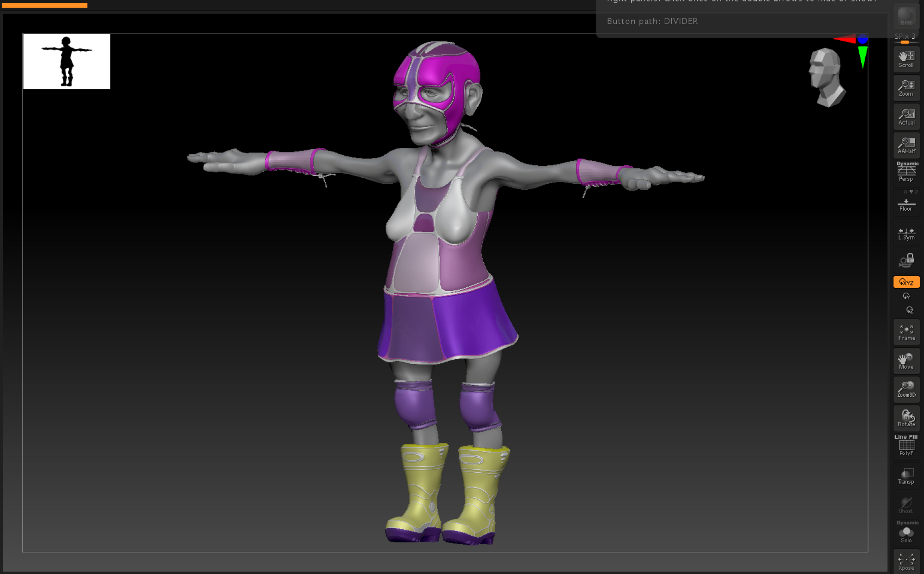924x574 pixels.
Task: Switch to Y axis rotation
Action: (x=906, y=296)
